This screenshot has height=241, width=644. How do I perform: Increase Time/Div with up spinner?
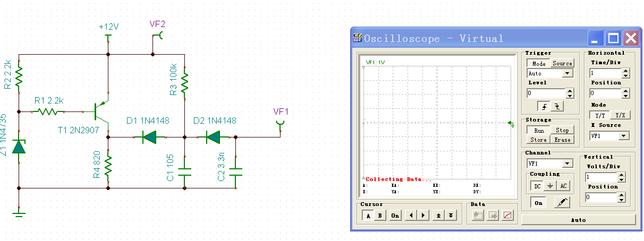(x=625, y=71)
